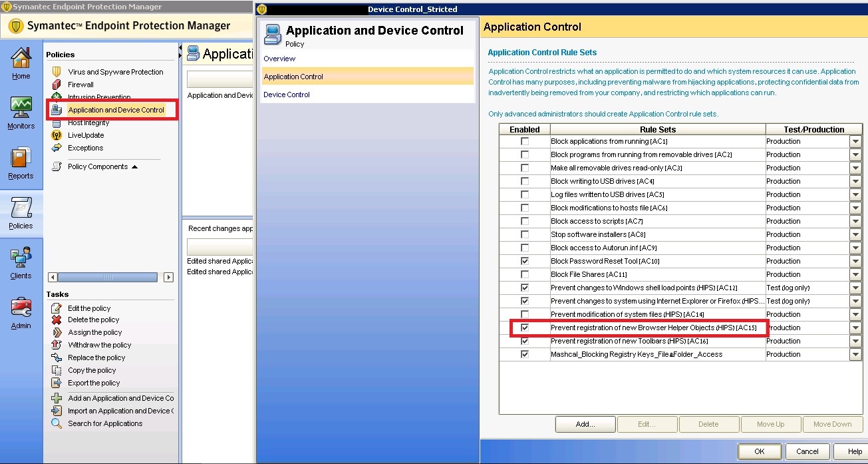Click the Edit the policy pencil icon
The height and width of the screenshot is (464, 868).
coord(57,308)
